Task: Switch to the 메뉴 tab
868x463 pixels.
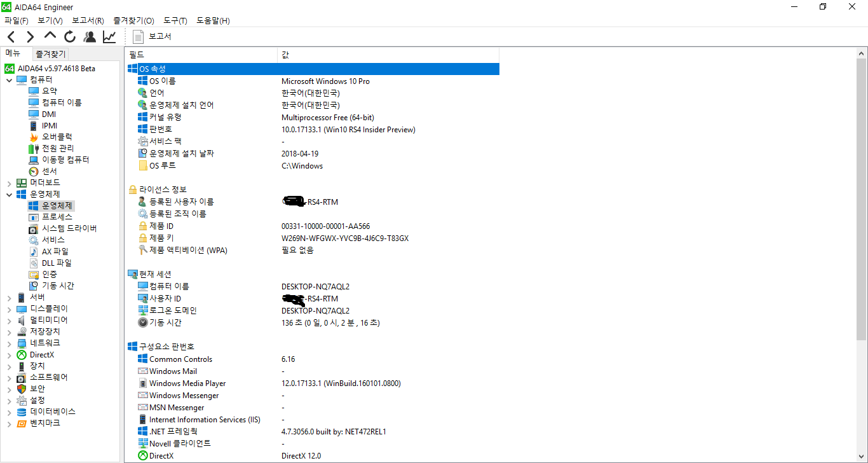Action: click(x=13, y=54)
